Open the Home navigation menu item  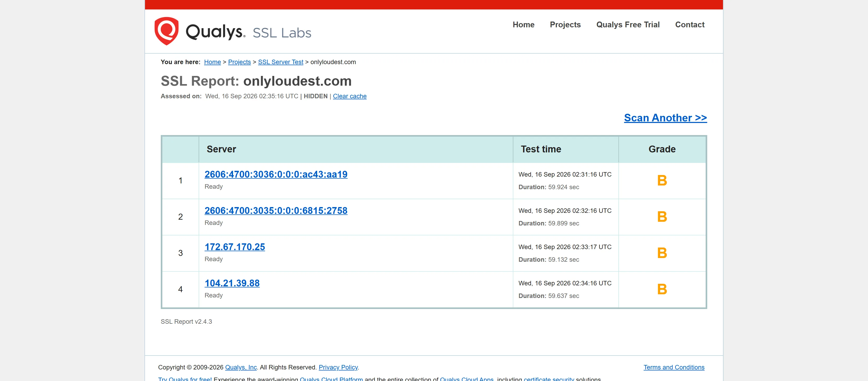pos(523,25)
